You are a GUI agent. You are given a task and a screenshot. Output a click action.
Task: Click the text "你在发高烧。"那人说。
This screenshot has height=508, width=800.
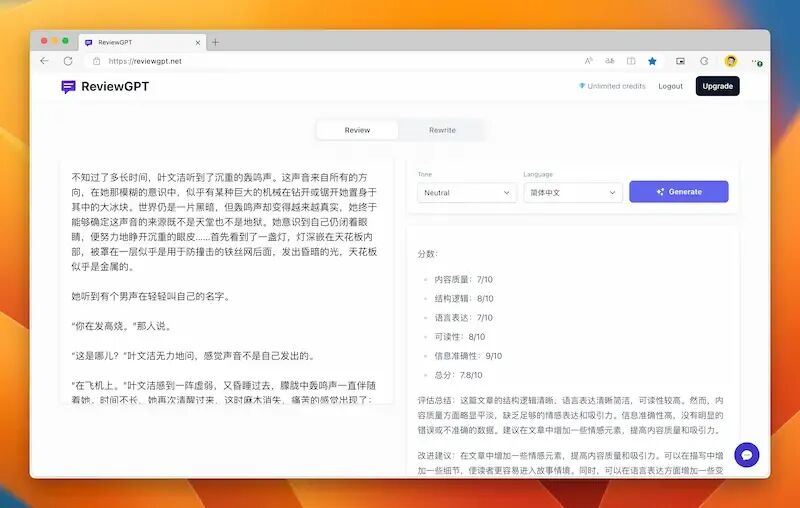tap(121, 326)
